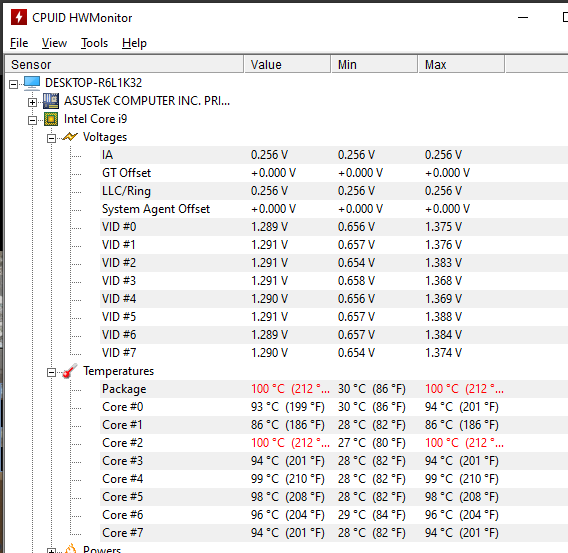This screenshot has width=568, height=553.
Task: Click the Temperatures thermometer icon
Action: click(70, 371)
